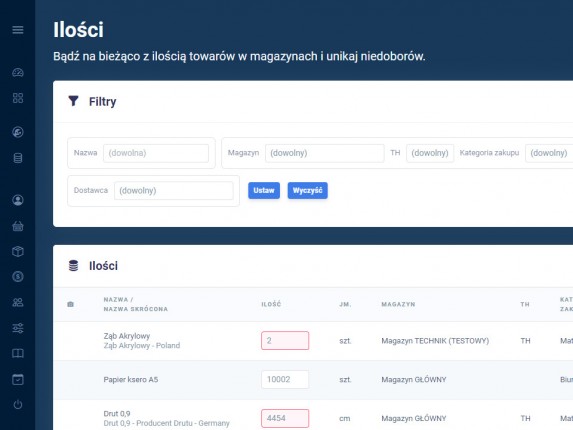Open the sliders settings sidebar icon
This screenshot has width=573, height=430.
click(x=18, y=328)
